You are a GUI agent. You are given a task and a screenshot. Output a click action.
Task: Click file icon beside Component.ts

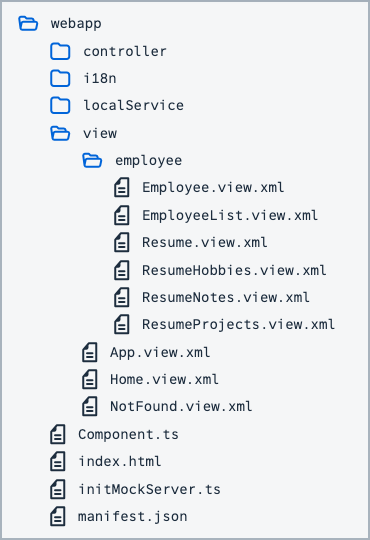(x=58, y=434)
